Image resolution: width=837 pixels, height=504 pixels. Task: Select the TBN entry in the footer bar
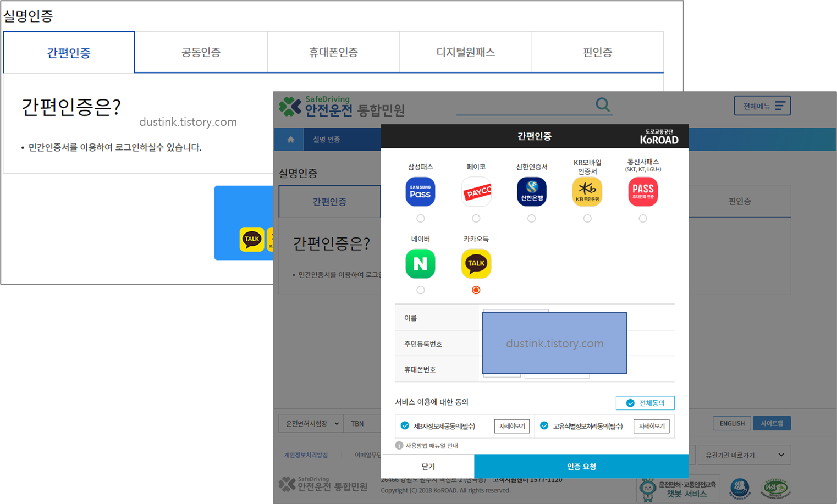tap(357, 423)
